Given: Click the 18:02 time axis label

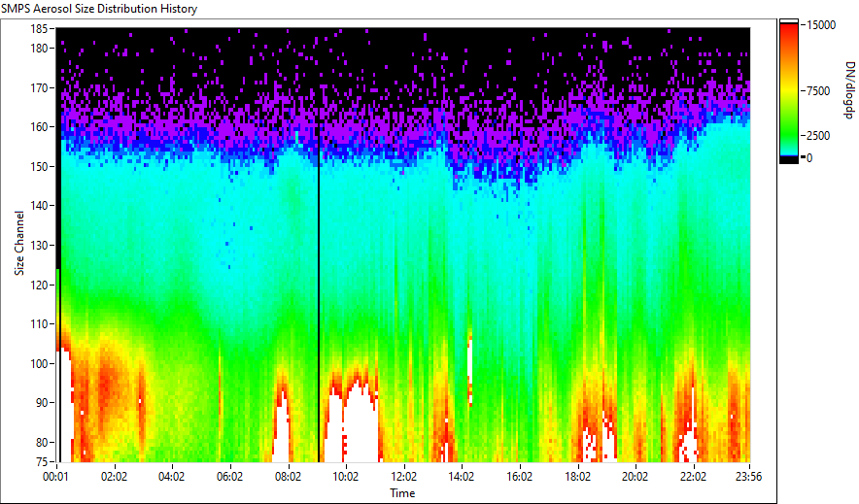Looking at the screenshot, I should pos(577,477).
